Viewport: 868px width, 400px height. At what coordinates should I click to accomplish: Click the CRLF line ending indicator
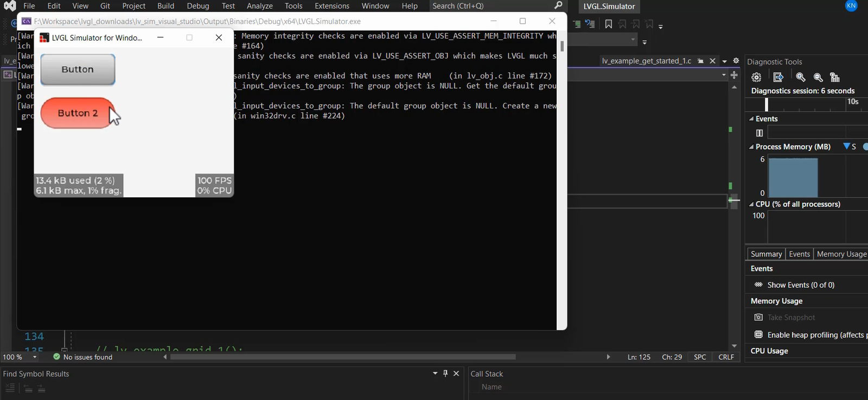point(726,357)
